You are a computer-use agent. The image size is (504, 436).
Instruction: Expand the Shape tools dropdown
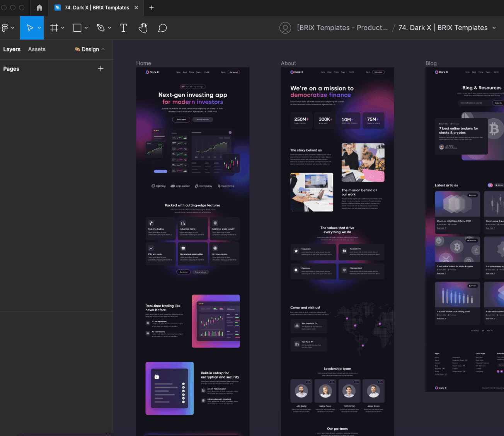(86, 27)
